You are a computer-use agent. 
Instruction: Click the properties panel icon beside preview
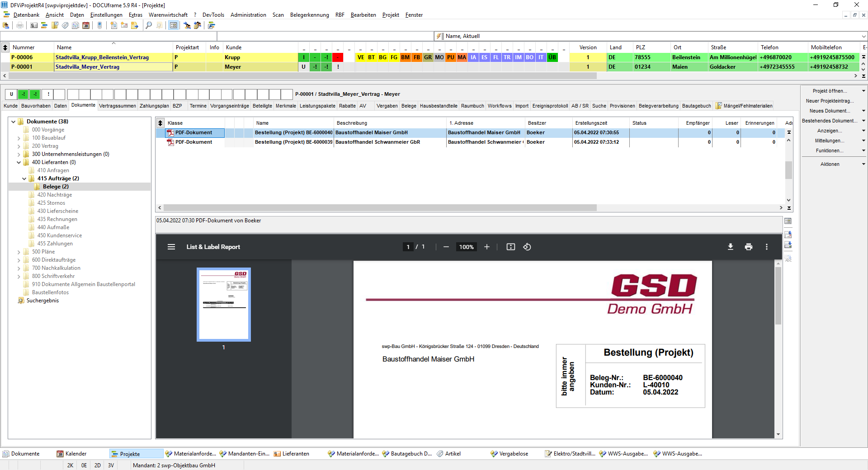(x=788, y=221)
